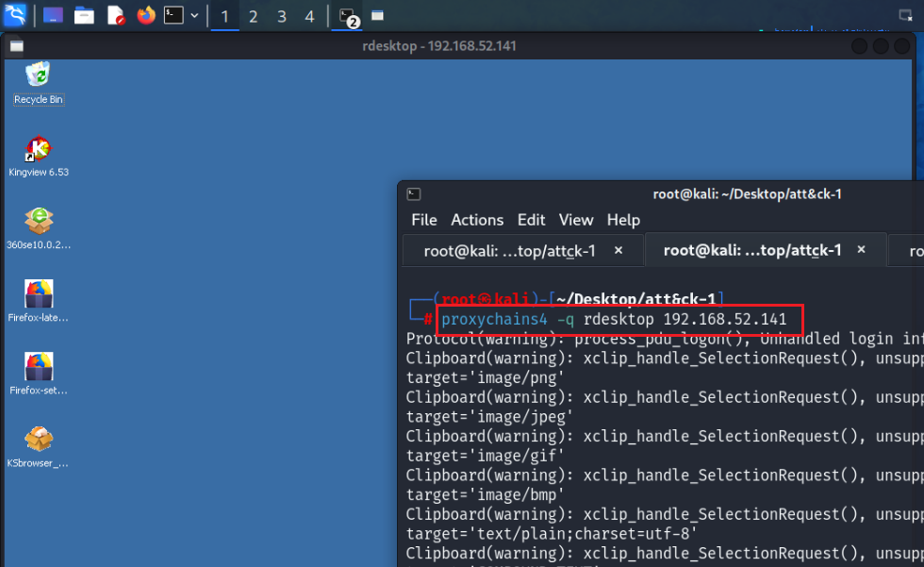The width and height of the screenshot is (924, 567).
Task: Click the terminal emulator launcher icon
Action: (x=173, y=16)
